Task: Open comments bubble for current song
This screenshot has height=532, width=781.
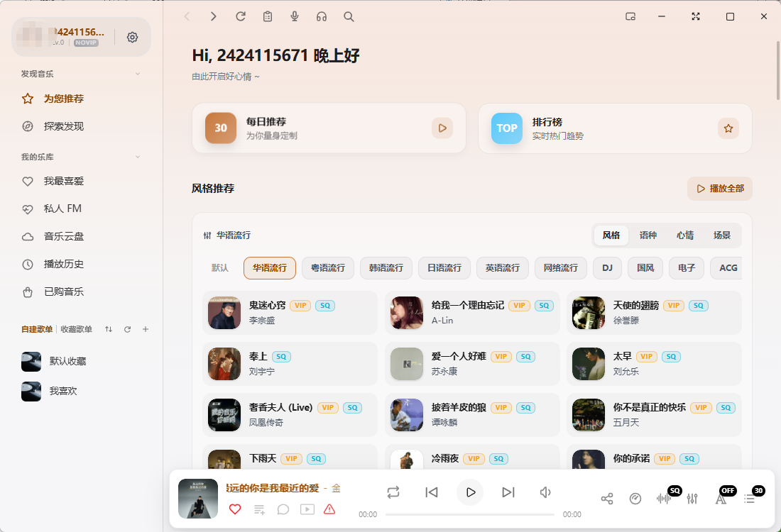Action: [283, 509]
